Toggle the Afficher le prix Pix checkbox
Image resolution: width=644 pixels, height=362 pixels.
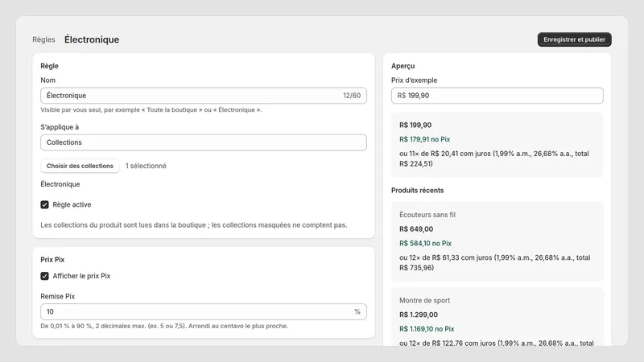(x=45, y=276)
